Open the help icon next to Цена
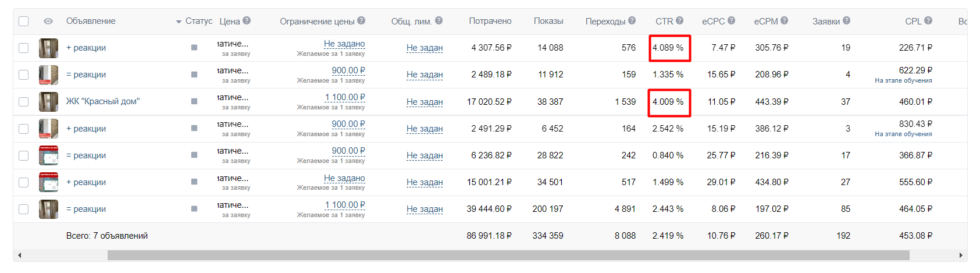980x273 pixels. pos(247,20)
